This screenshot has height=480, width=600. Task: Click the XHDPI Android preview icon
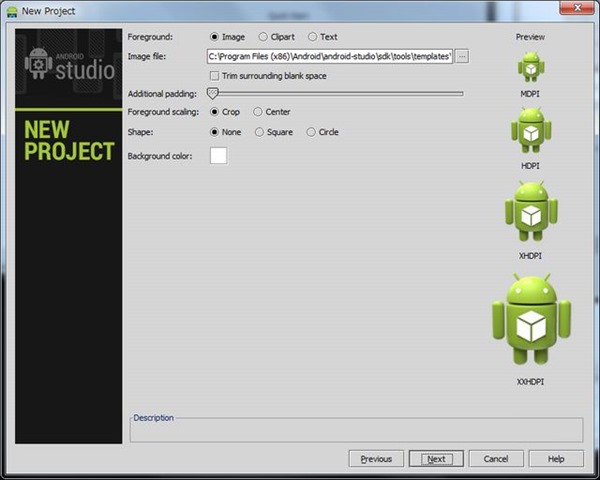click(531, 212)
